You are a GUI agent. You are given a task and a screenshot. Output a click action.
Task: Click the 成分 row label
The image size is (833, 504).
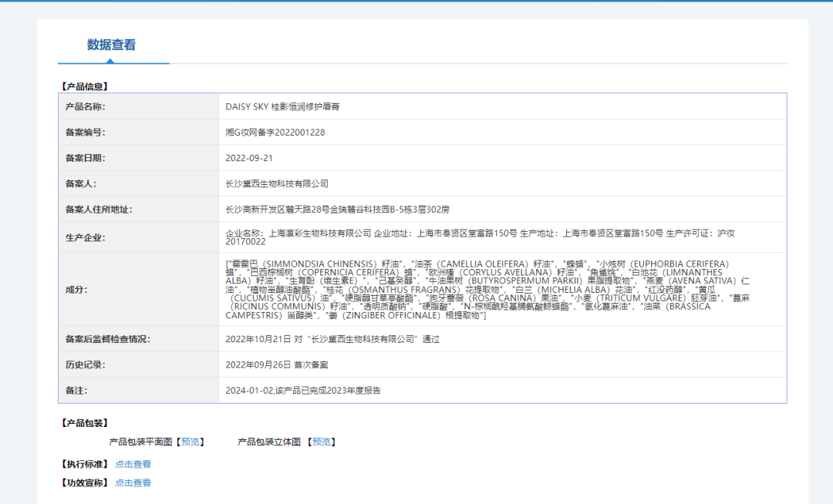[x=76, y=290]
